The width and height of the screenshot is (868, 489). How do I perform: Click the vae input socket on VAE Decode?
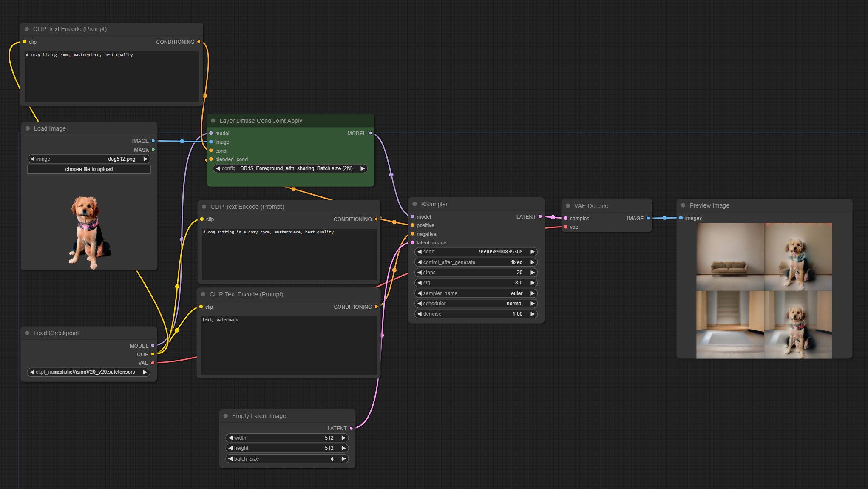tap(566, 227)
